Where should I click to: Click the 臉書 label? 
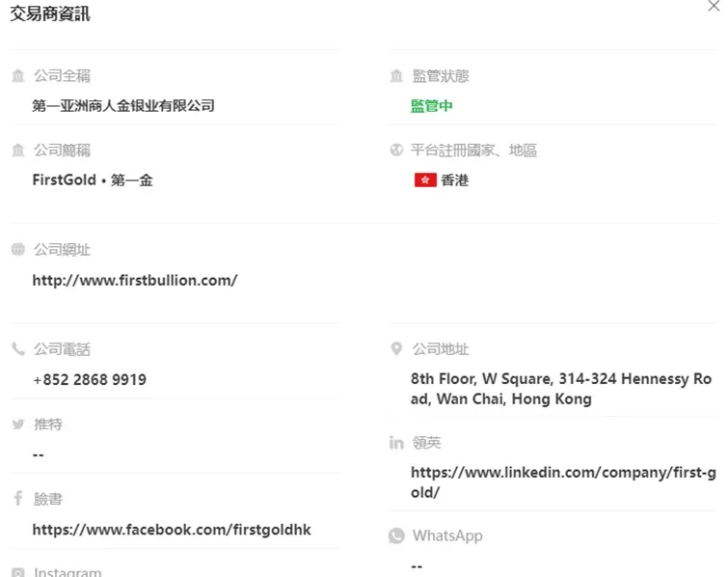pyautogui.click(x=48, y=499)
